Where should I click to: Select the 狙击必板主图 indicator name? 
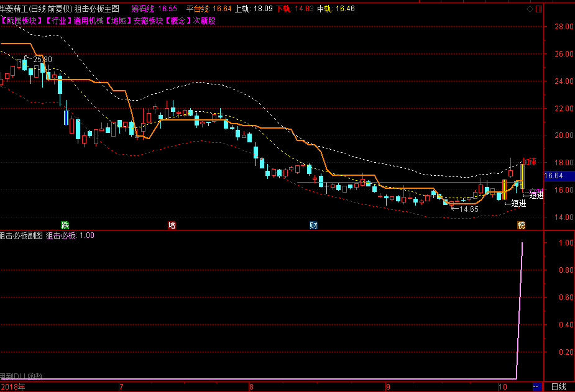(x=97, y=9)
